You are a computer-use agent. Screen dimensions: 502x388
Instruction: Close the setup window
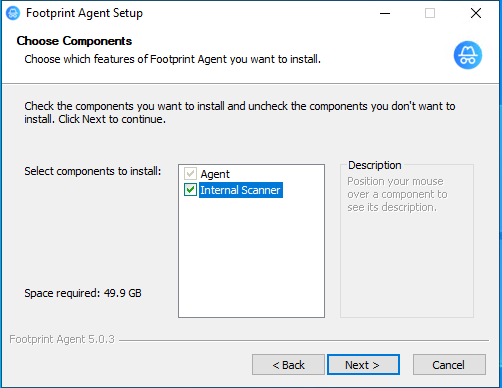(x=476, y=13)
